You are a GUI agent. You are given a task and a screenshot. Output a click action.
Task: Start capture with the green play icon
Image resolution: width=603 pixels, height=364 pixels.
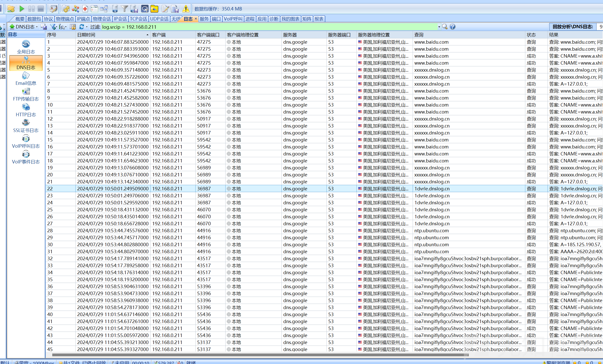(22, 9)
